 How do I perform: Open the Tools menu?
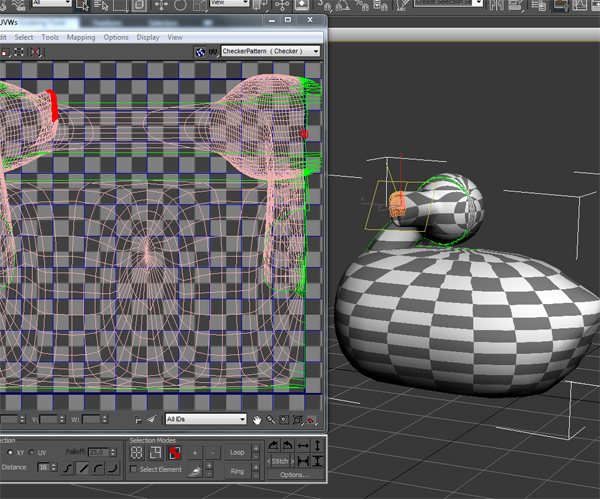coord(50,37)
